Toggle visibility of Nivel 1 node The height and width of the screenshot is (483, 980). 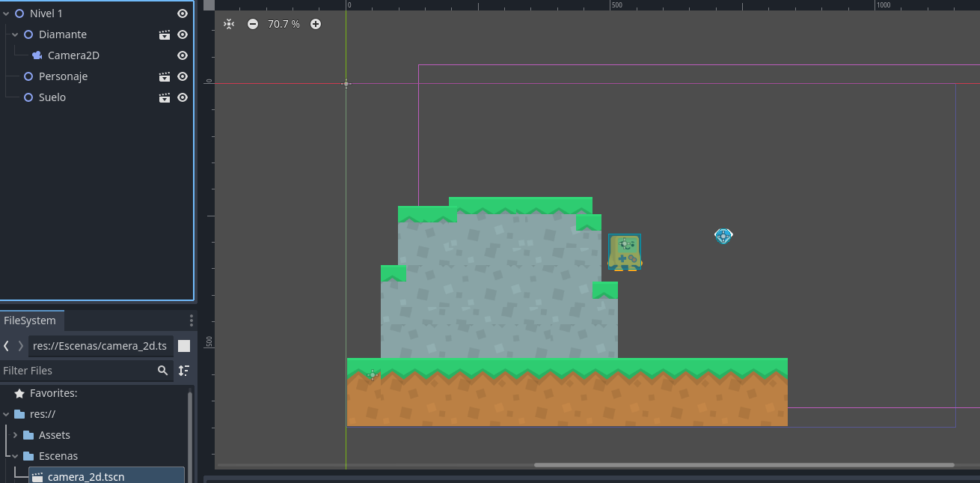[x=183, y=13]
